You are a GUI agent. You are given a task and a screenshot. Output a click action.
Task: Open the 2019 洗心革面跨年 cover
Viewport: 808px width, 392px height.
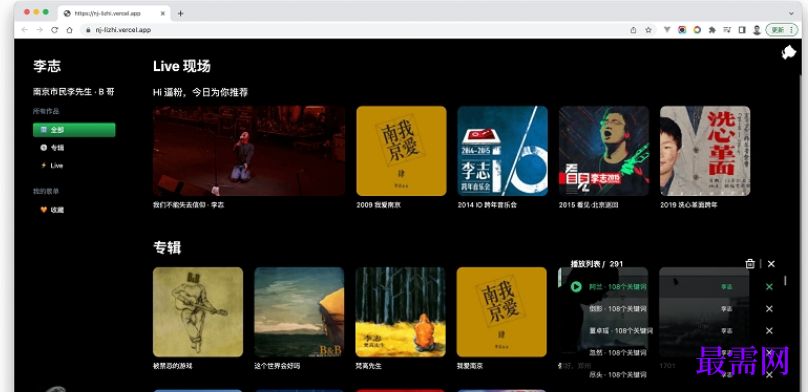point(705,151)
